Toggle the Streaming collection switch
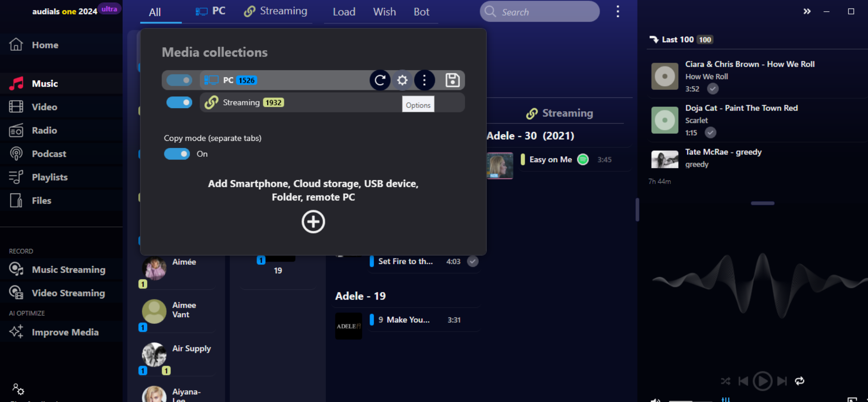 tap(179, 102)
